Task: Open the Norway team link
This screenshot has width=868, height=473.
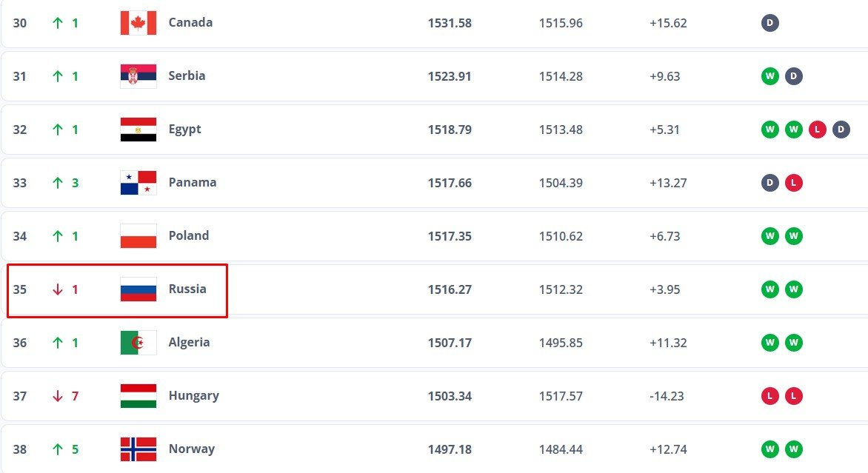Action: (191, 449)
